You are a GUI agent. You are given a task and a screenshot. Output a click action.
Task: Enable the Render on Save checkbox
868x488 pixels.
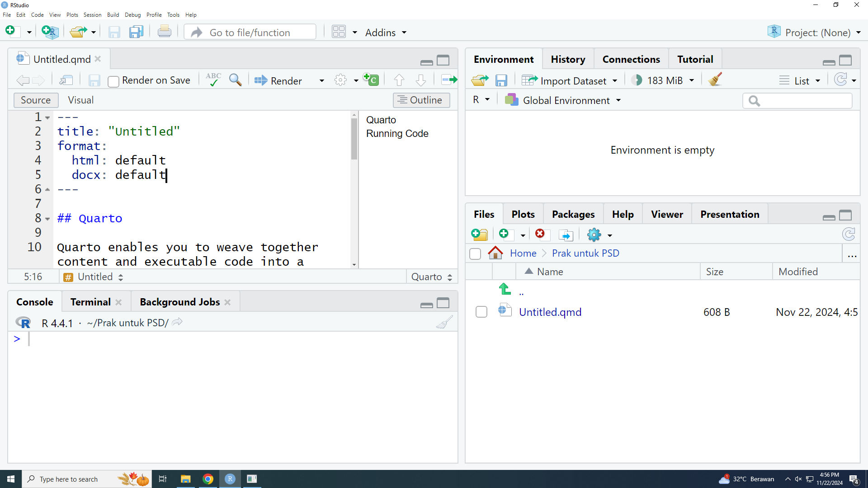pyautogui.click(x=113, y=81)
